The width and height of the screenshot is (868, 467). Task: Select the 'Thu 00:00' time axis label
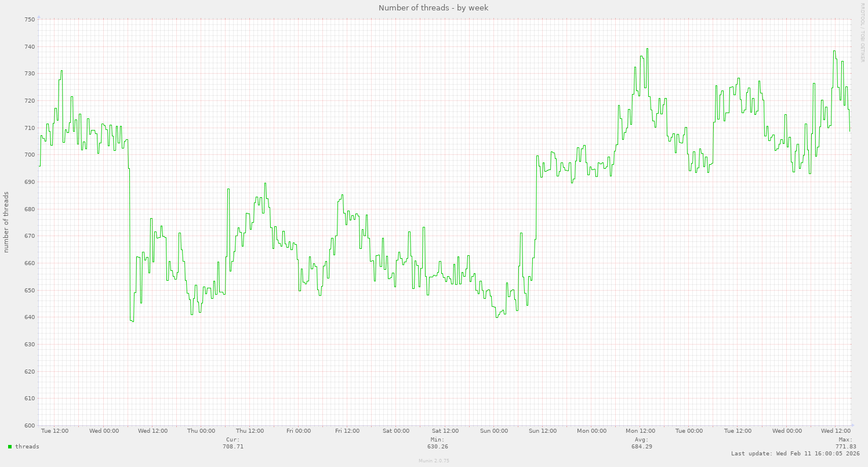point(201,431)
